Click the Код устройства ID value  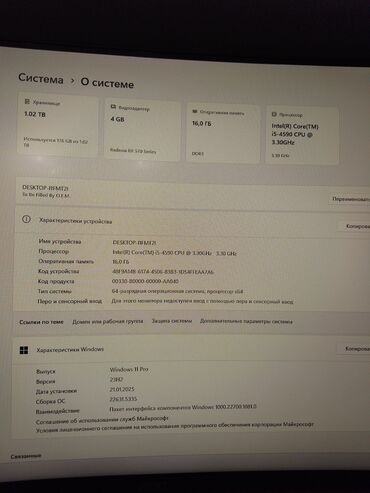tap(163, 272)
